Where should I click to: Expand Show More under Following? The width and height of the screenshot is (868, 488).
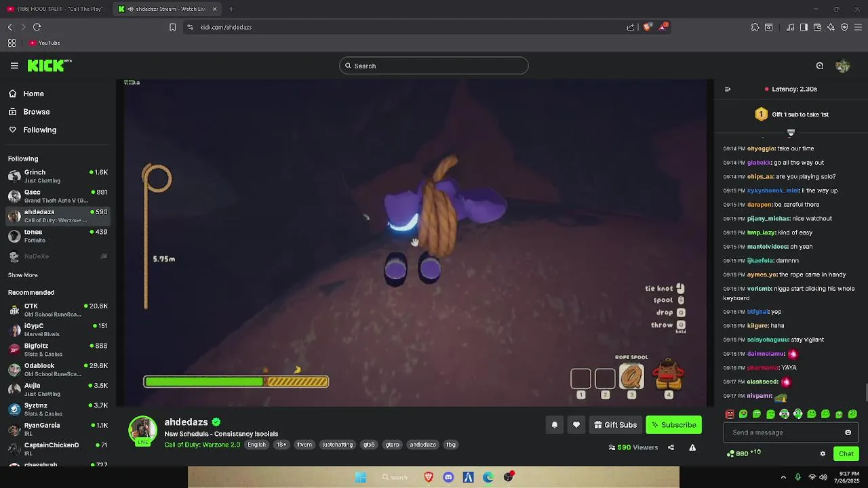point(22,275)
